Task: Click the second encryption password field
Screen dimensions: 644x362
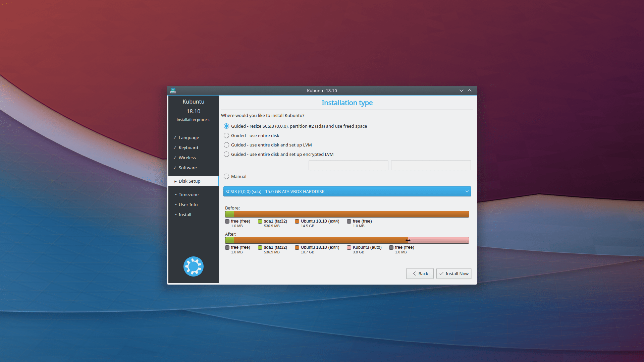Action: pyautogui.click(x=431, y=165)
